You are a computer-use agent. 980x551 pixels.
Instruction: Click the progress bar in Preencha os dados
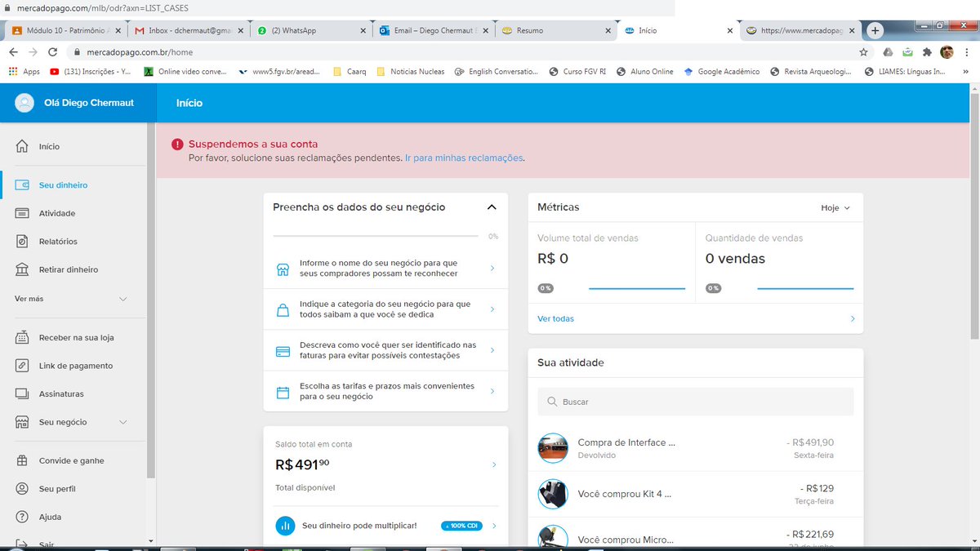tap(376, 236)
